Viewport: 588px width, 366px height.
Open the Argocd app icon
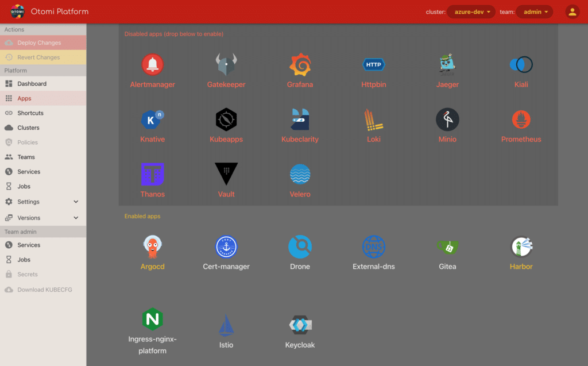click(152, 246)
